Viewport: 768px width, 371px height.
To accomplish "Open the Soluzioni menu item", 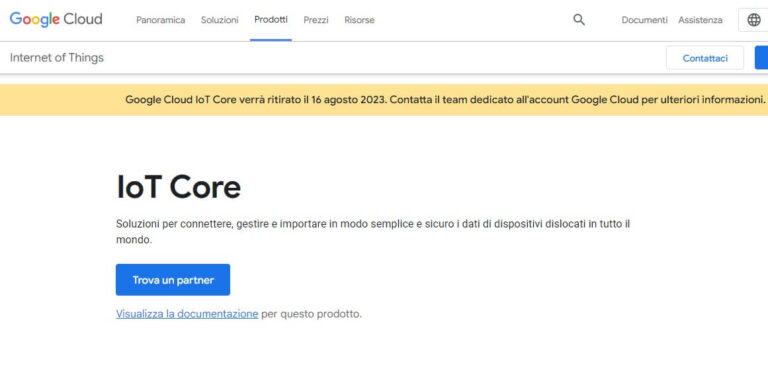I will (x=219, y=20).
